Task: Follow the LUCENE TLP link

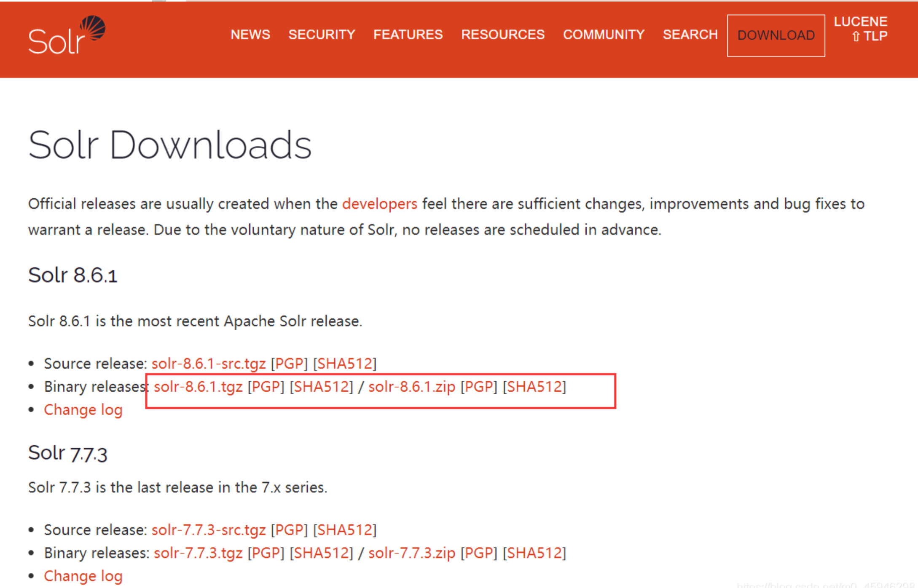Action: pyautogui.click(x=861, y=29)
